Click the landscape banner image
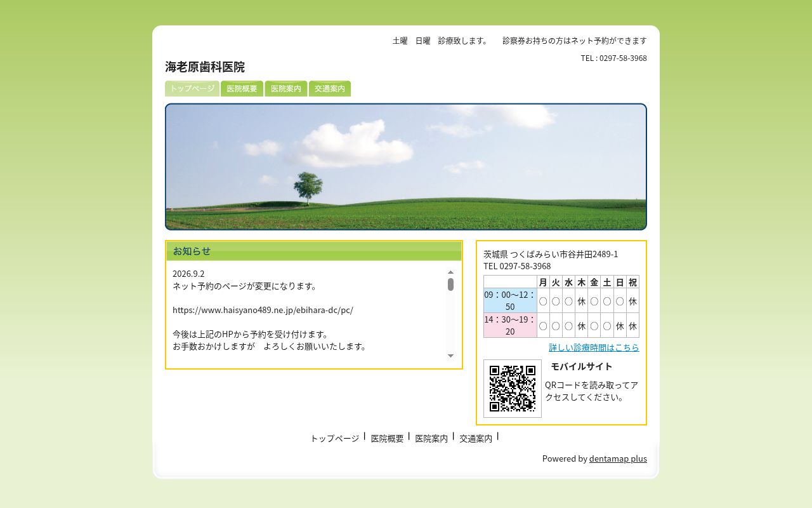Image resolution: width=812 pixels, height=508 pixels. [406, 166]
